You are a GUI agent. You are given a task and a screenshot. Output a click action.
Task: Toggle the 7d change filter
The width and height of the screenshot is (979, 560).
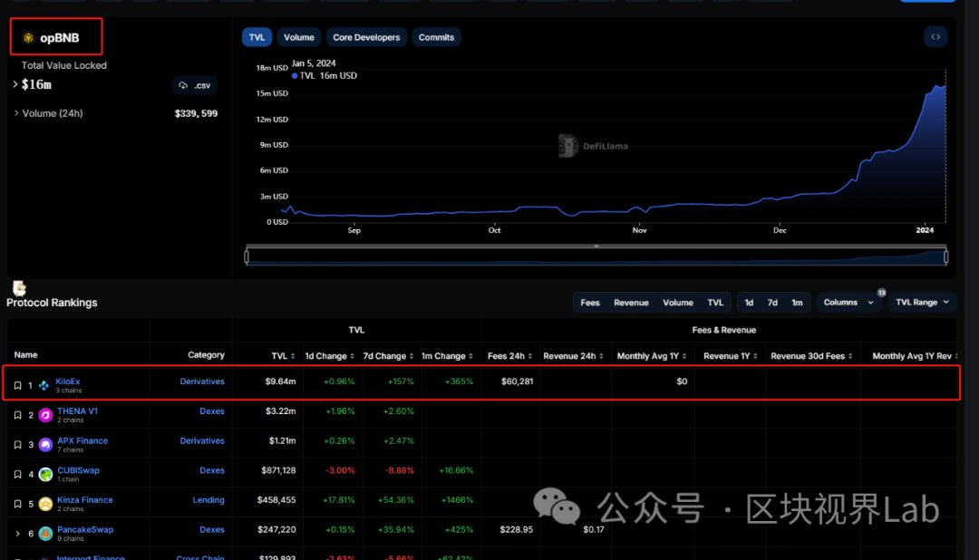[x=773, y=303]
